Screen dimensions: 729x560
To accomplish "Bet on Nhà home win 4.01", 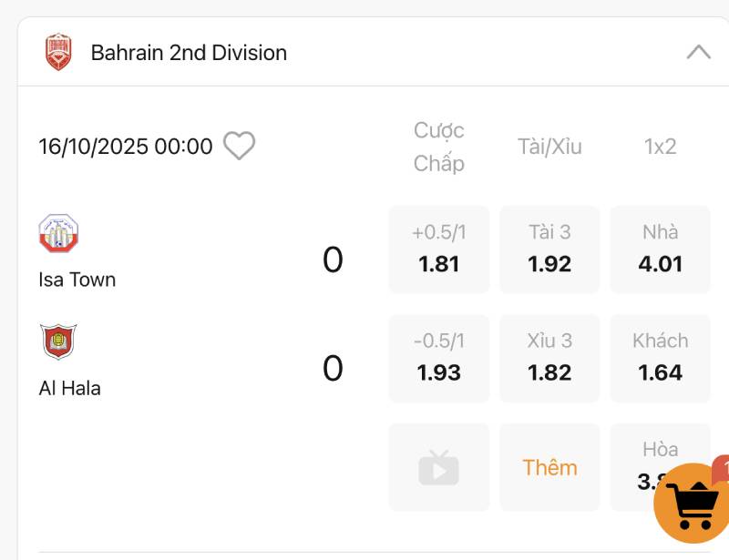I will tap(660, 249).
